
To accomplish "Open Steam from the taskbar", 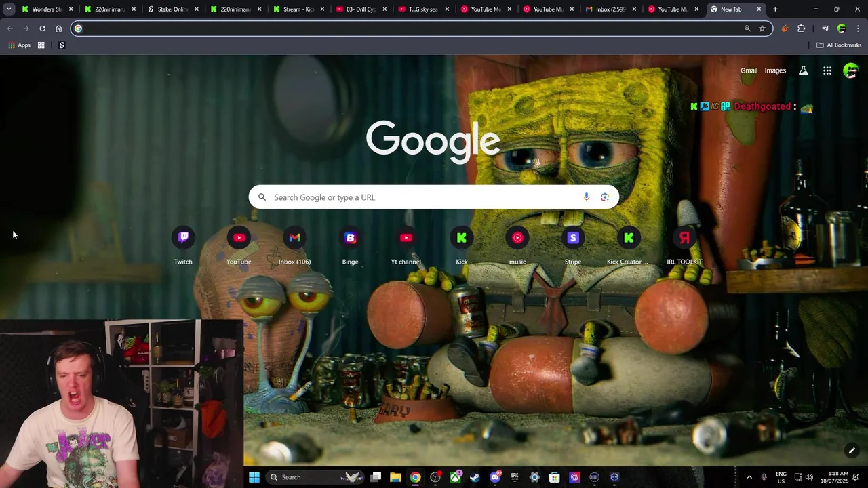I will click(x=475, y=477).
